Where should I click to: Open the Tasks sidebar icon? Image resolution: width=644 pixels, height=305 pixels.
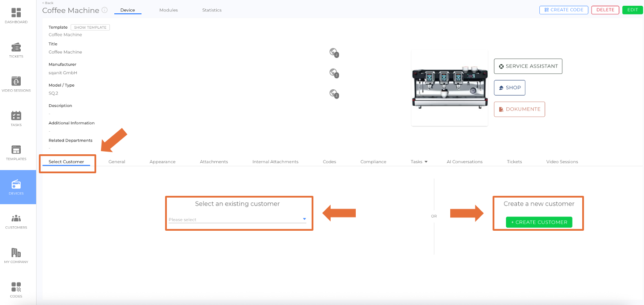[16, 116]
